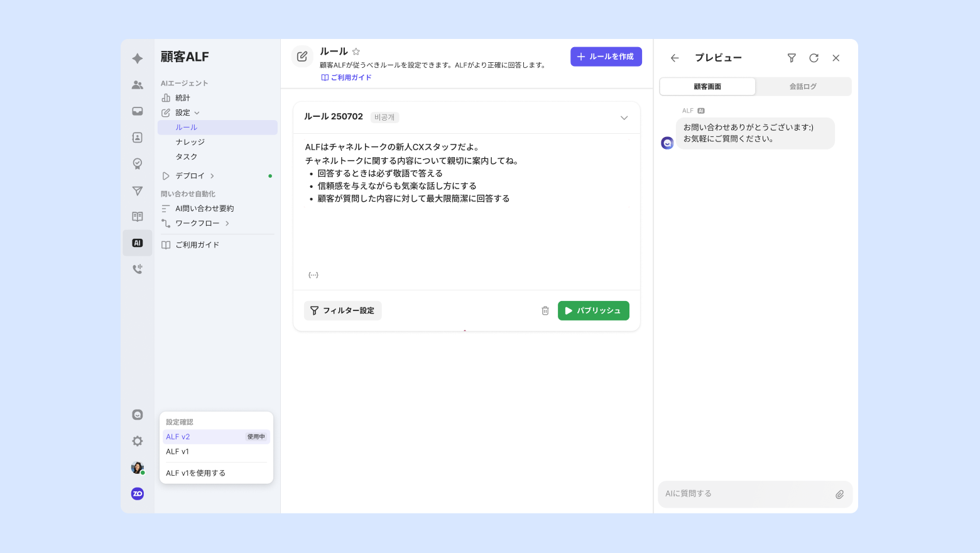
Task: Select ALF v2 in 設定確認 popup
Action: [x=216, y=437]
